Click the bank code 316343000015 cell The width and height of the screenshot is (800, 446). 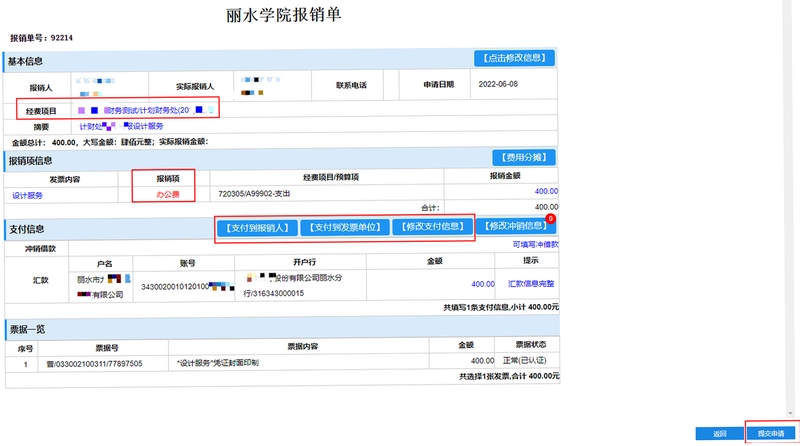tap(274, 293)
